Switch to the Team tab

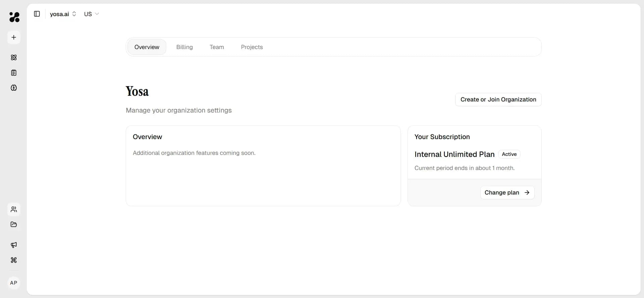pos(217,47)
